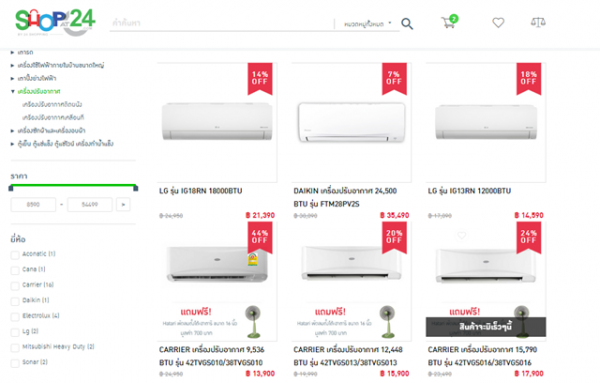Collapse the expanded green air conditioner category
Screen dimensions: 600x383
pyautogui.click(x=13, y=91)
